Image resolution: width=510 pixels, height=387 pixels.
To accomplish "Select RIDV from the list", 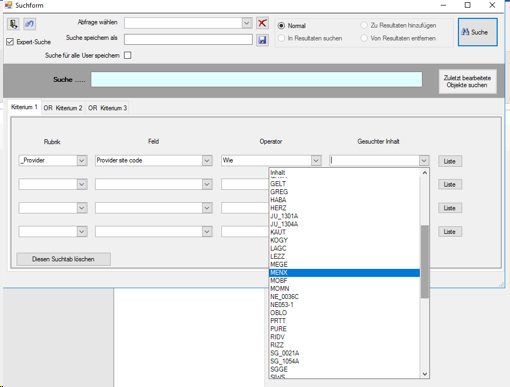I will click(x=344, y=337).
